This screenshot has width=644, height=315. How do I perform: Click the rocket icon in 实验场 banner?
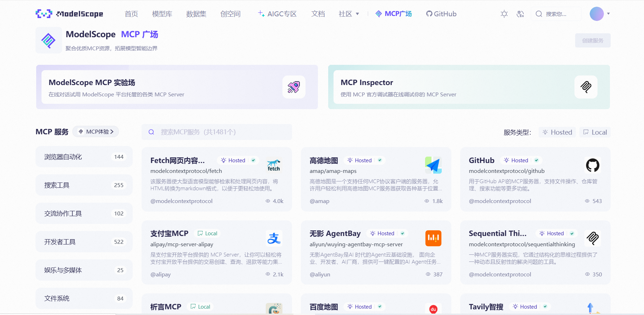(294, 87)
